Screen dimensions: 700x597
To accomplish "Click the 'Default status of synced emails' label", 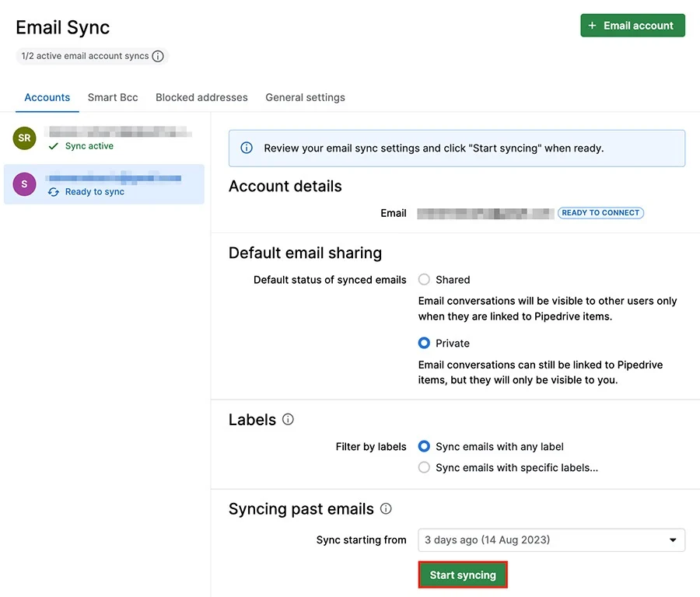I will pos(330,280).
